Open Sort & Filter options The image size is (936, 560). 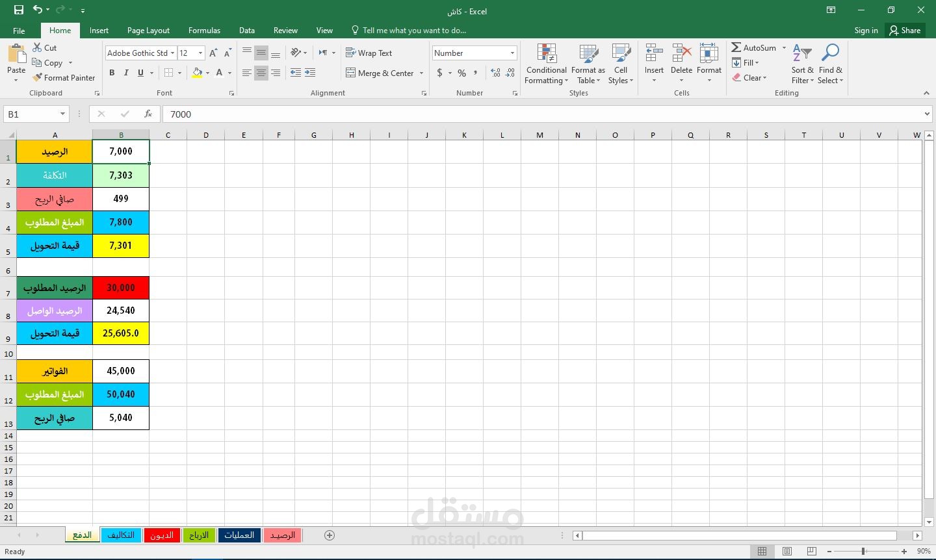click(x=802, y=64)
